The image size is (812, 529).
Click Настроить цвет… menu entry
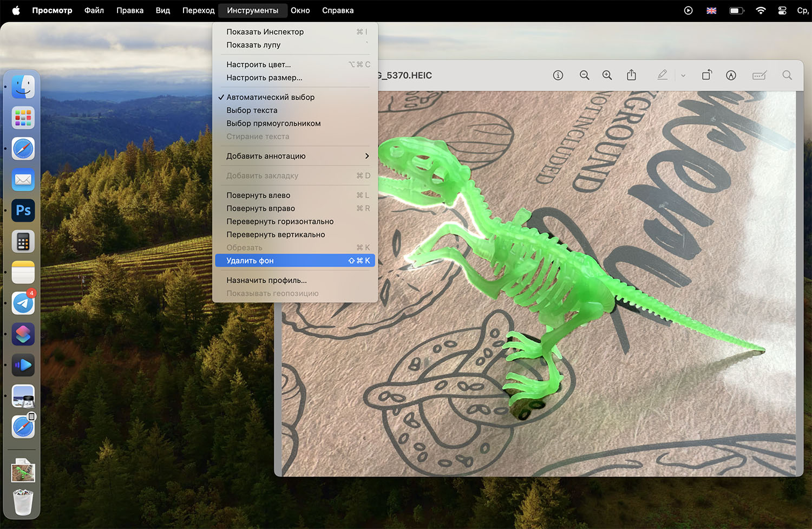point(258,64)
